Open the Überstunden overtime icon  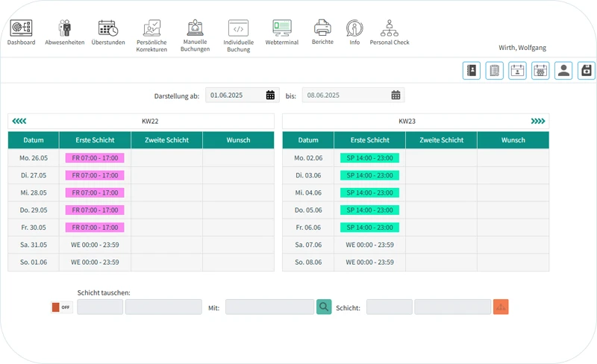[108, 28]
